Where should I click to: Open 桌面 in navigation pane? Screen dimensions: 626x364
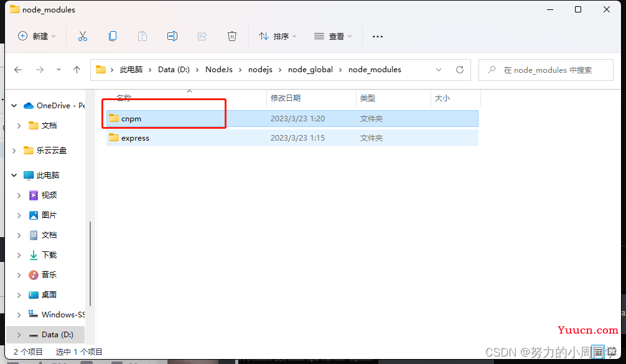coord(43,295)
